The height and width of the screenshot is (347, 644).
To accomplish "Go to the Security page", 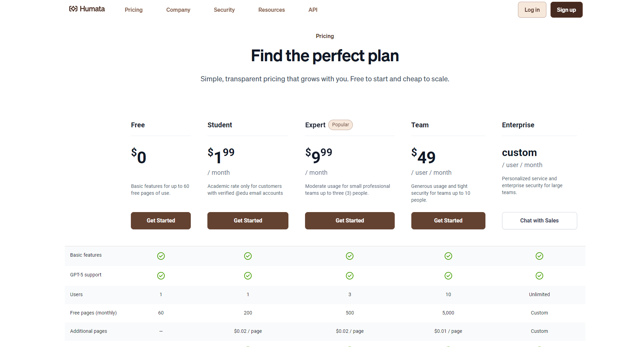I will point(224,10).
